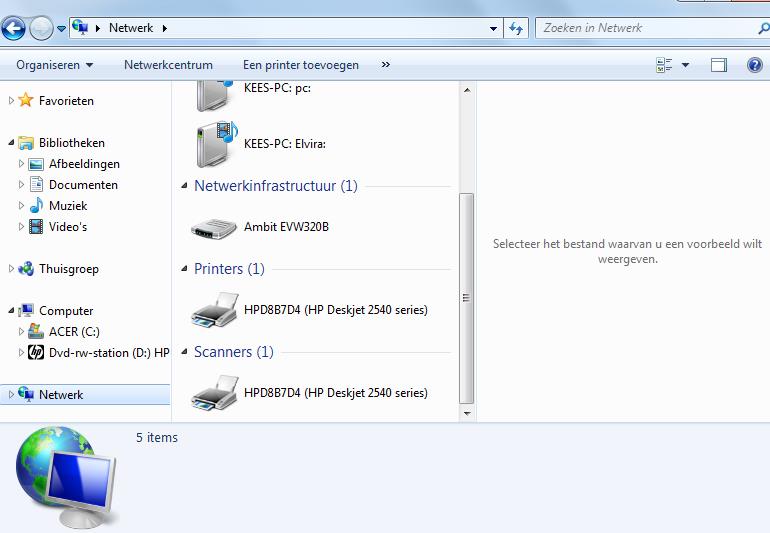Change the view with the view icon

click(x=664, y=65)
